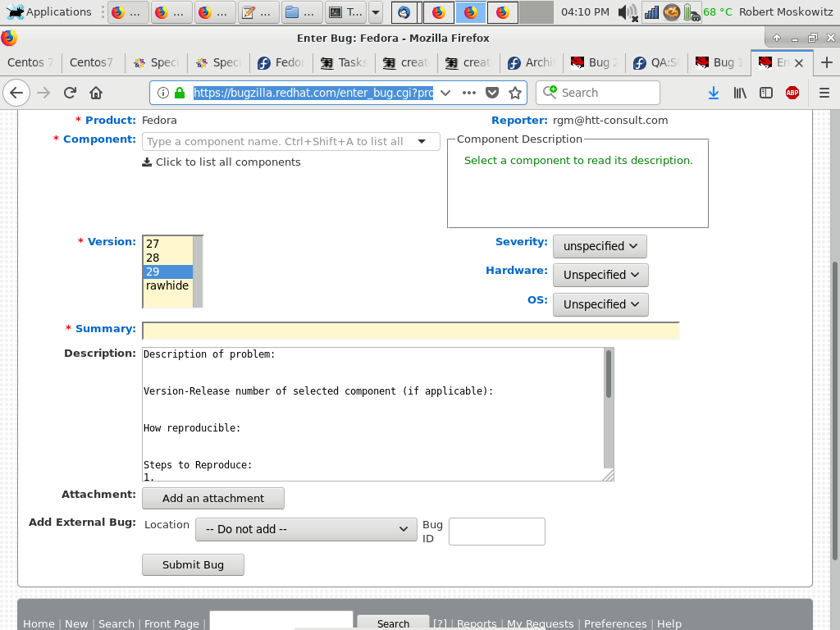Viewport: 840px width, 630px height.
Task: Toggle the Firefox sidebar
Action: 766,93
